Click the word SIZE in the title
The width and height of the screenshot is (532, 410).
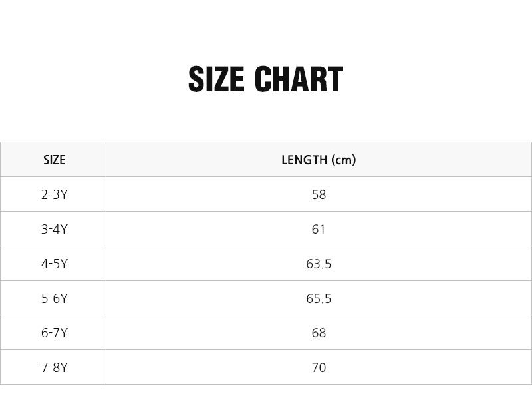[216, 80]
